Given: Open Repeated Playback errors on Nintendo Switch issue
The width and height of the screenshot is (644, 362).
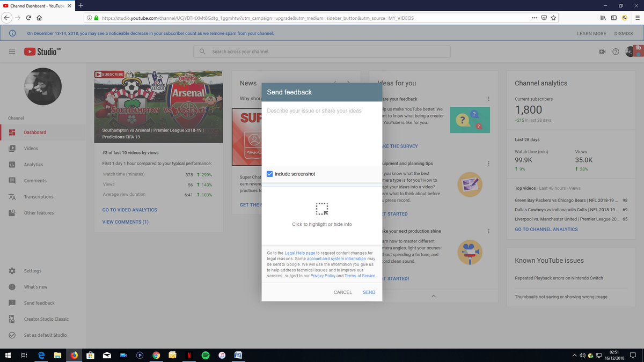Looking at the screenshot, I should (x=559, y=278).
